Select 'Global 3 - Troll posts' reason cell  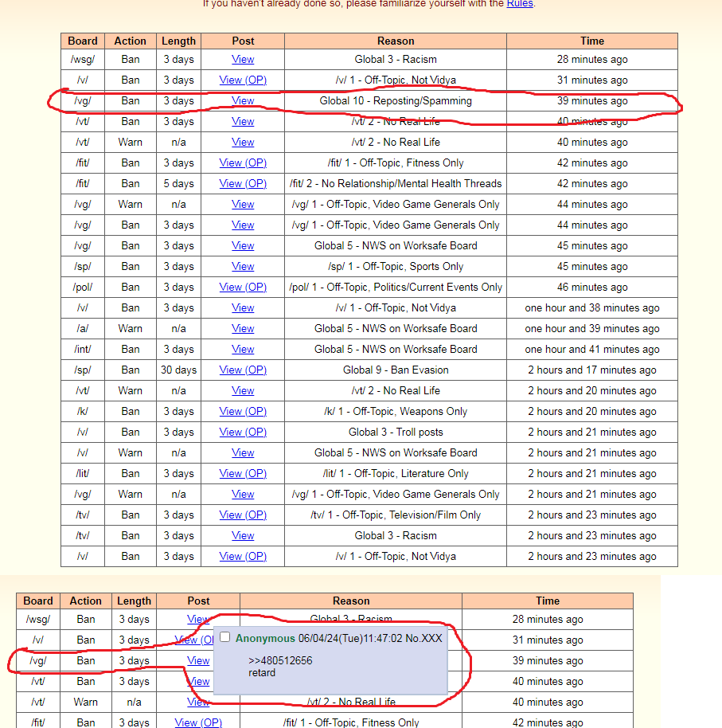coord(396,432)
